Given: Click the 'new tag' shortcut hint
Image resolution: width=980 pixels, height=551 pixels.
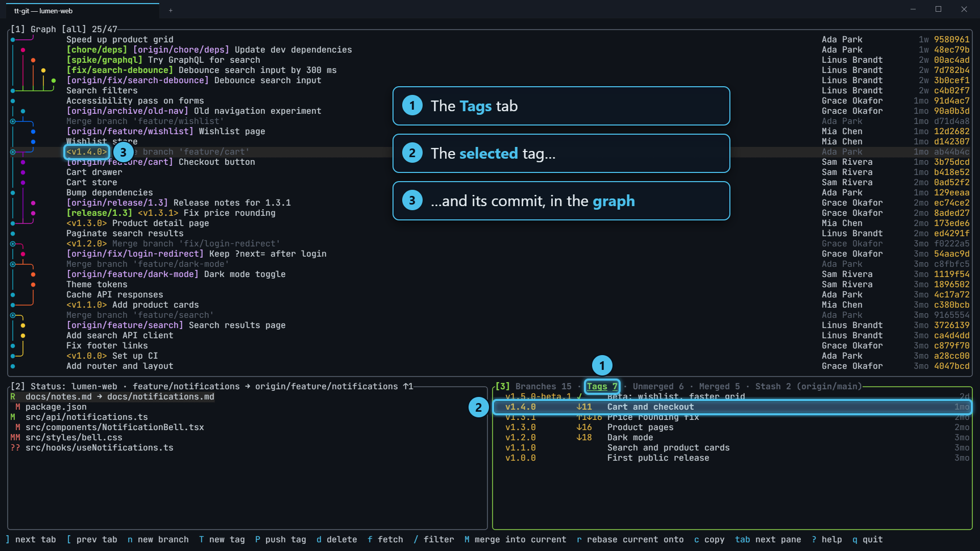Looking at the screenshot, I should click(222, 540).
